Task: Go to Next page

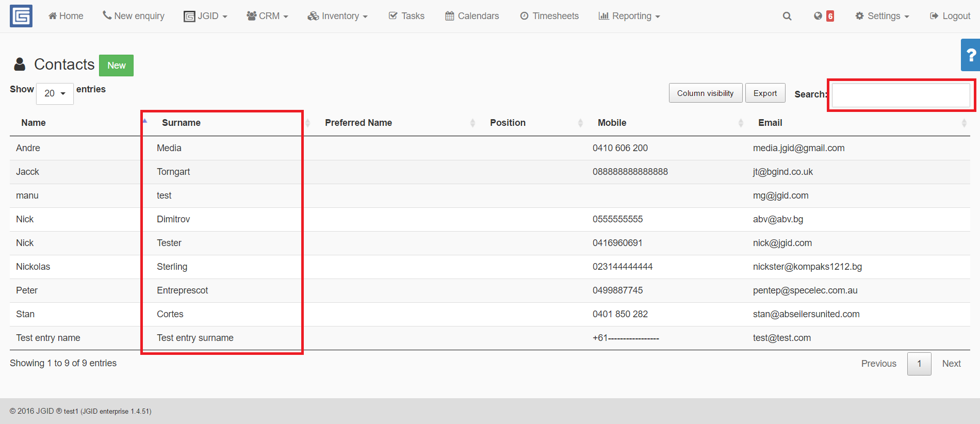Action: 952,364
